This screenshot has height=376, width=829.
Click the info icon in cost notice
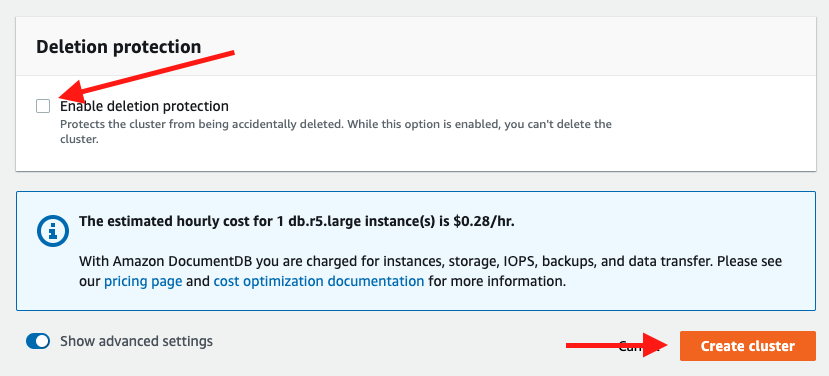tap(53, 231)
